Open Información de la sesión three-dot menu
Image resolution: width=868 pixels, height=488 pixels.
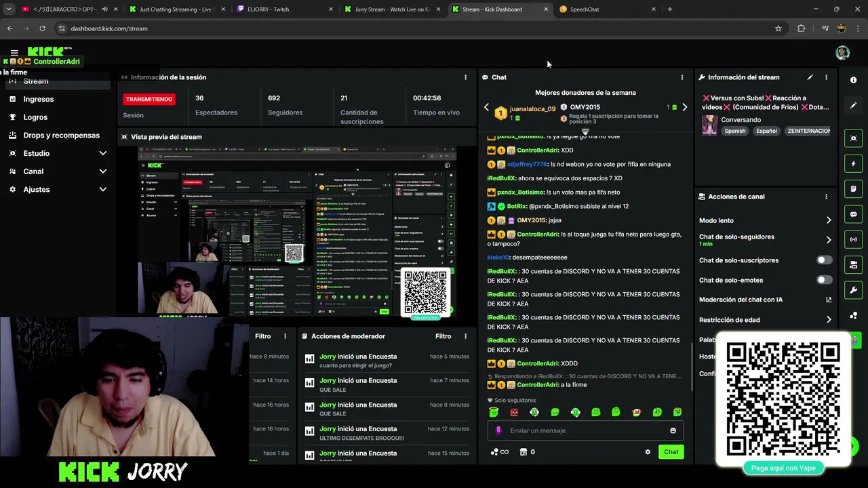(465, 77)
